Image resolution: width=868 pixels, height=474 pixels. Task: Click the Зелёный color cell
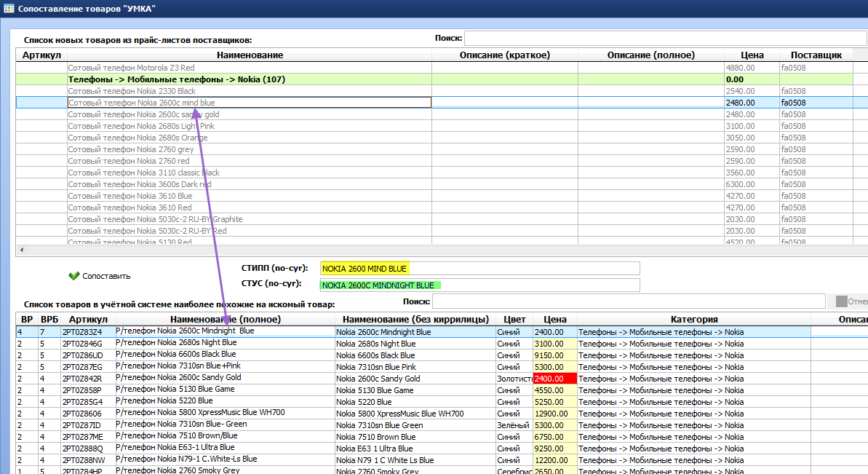(514, 424)
